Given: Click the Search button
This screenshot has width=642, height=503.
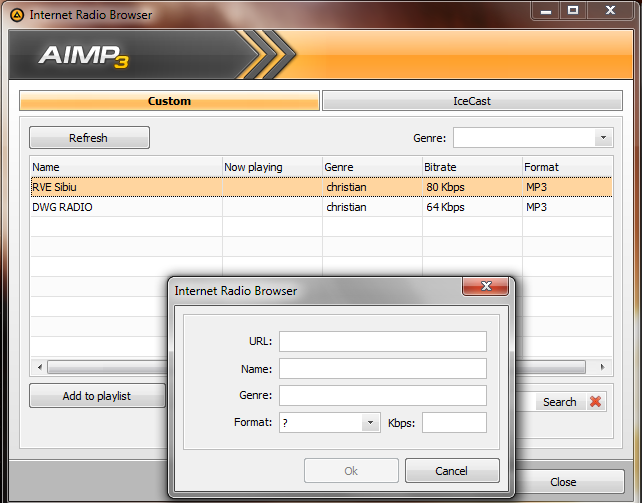Looking at the screenshot, I should [x=560, y=402].
